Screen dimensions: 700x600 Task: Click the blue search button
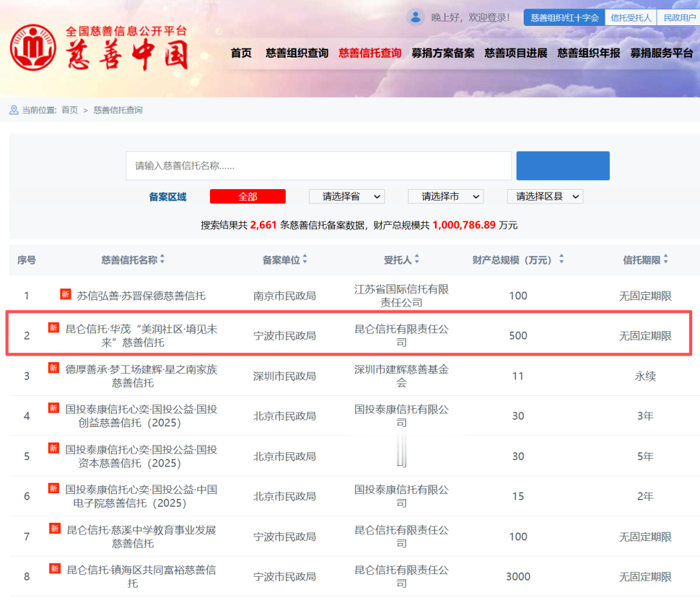[563, 166]
